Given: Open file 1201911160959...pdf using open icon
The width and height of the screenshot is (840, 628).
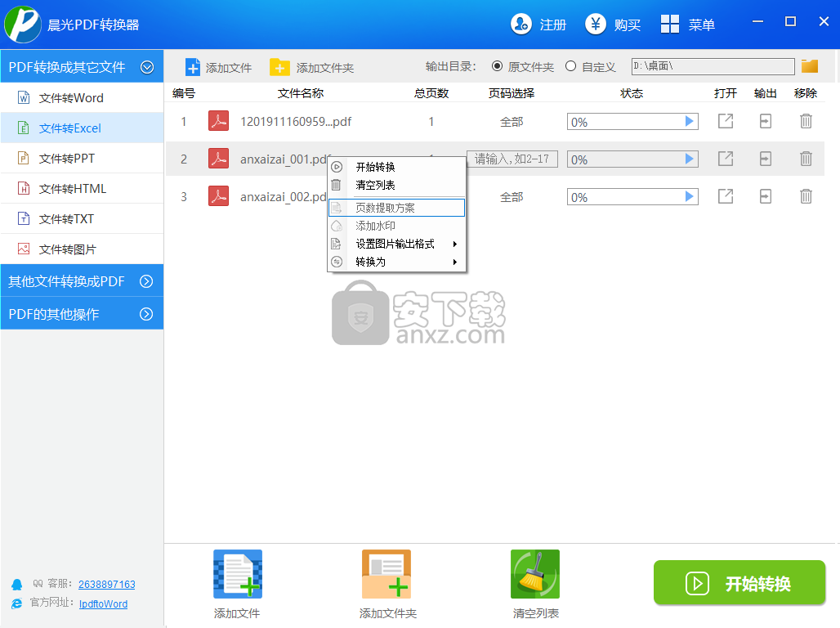Looking at the screenshot, I should click(726, 121).
